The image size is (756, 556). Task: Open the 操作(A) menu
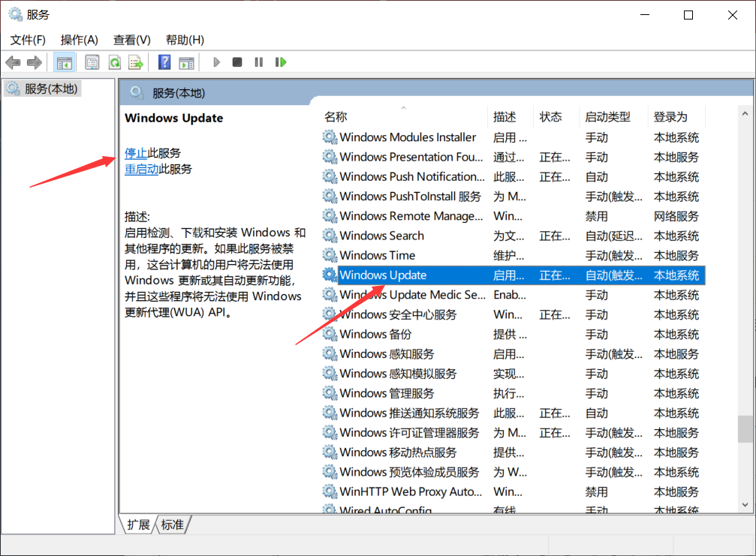click(x=80, y=40)
